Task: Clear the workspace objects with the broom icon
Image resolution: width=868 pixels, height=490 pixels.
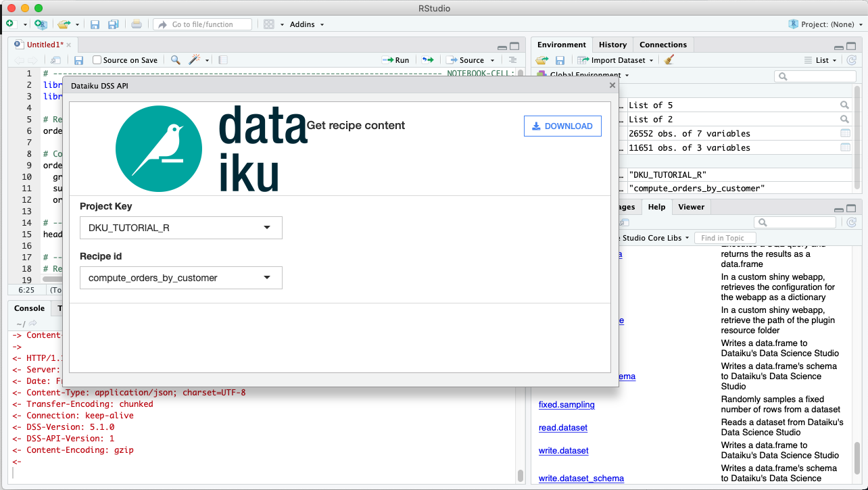Action: click(x=669, y=60)
